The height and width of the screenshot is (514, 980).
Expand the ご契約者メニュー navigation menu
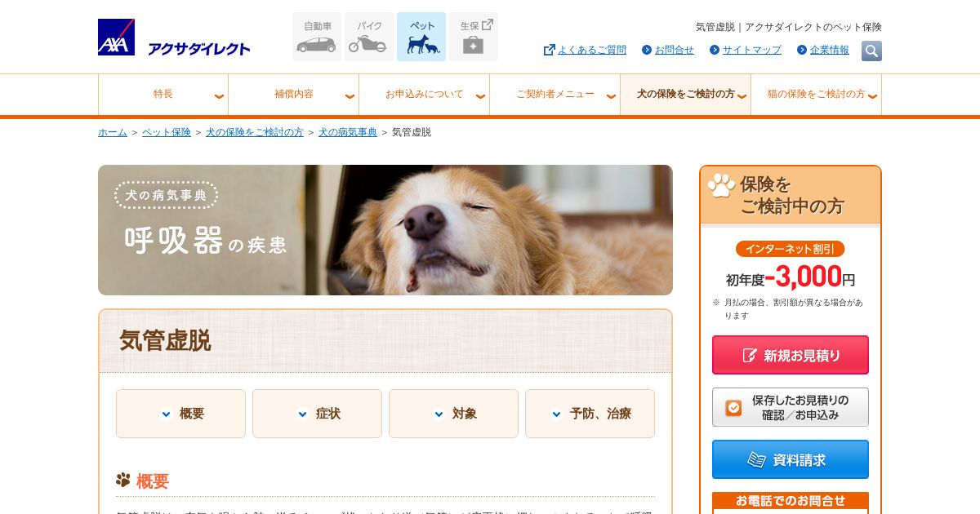555,95
